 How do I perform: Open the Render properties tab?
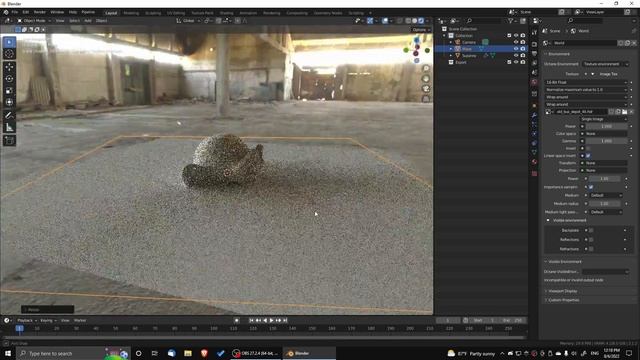tap(534, 44)
